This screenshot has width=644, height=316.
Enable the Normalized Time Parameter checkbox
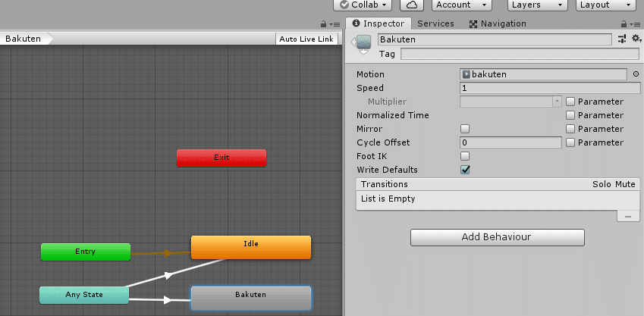pyautogui.click(x=570, y=115)
